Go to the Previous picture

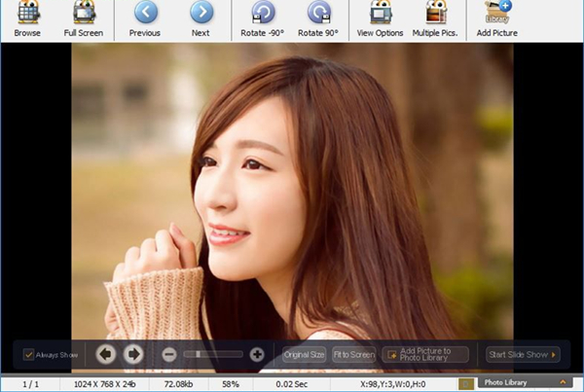145,14
